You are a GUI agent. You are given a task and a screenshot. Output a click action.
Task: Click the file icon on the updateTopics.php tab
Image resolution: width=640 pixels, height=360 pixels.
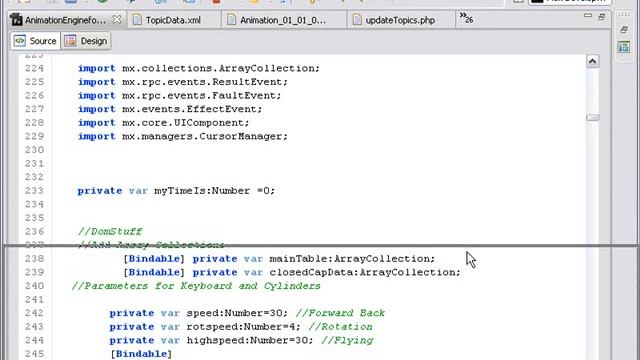pos(357,20)
